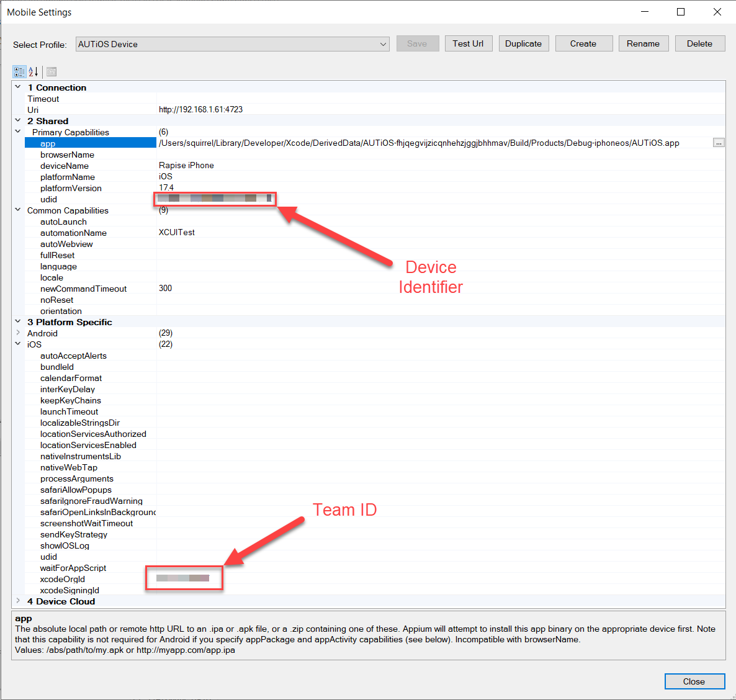Select the xcodeOrgId property row
This screenshot has width=736, height=700.
pyautogui.click(x=63, y=579)
